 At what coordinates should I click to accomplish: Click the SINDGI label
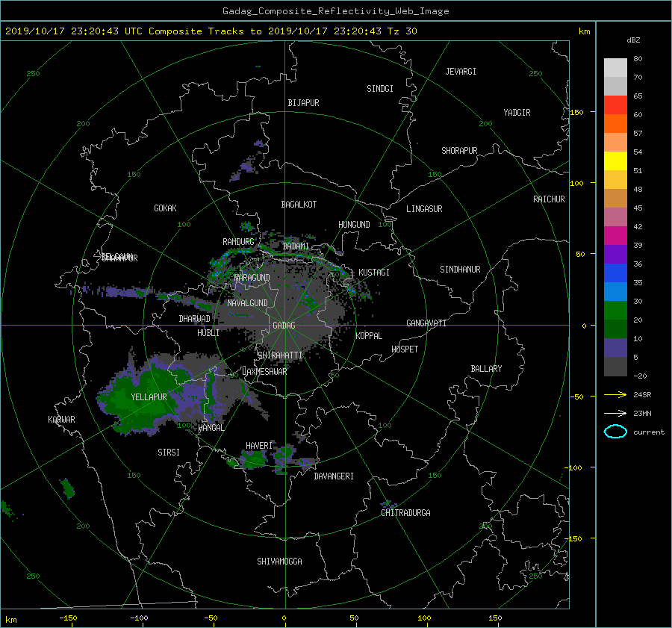(380, 89)
